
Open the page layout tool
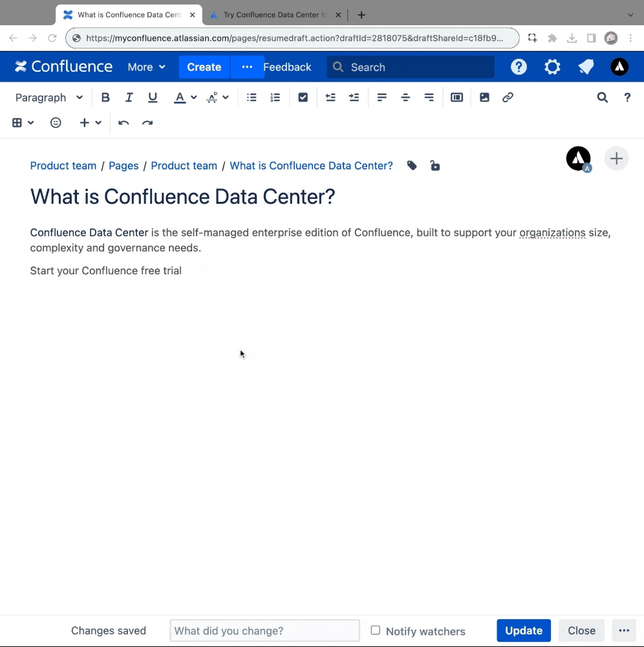pyautogui.click(x=457, y=98)
